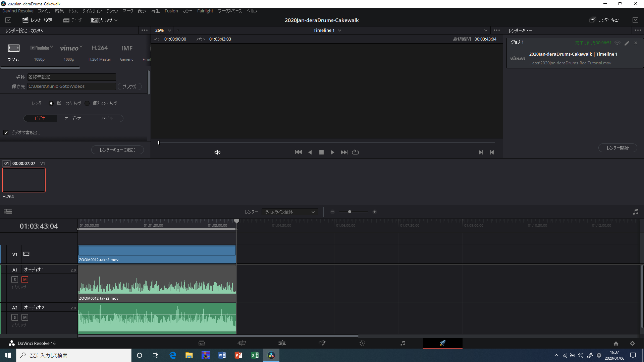Toggle viewer audio mute speaker icon
Viewport: 644px width, 362px height.
point(217,152)
